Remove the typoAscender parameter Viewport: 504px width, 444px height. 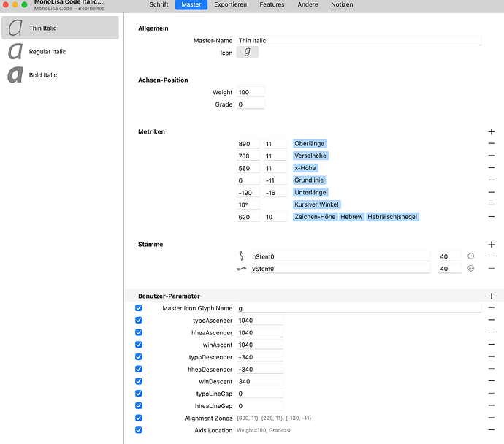tap(491, 320)
